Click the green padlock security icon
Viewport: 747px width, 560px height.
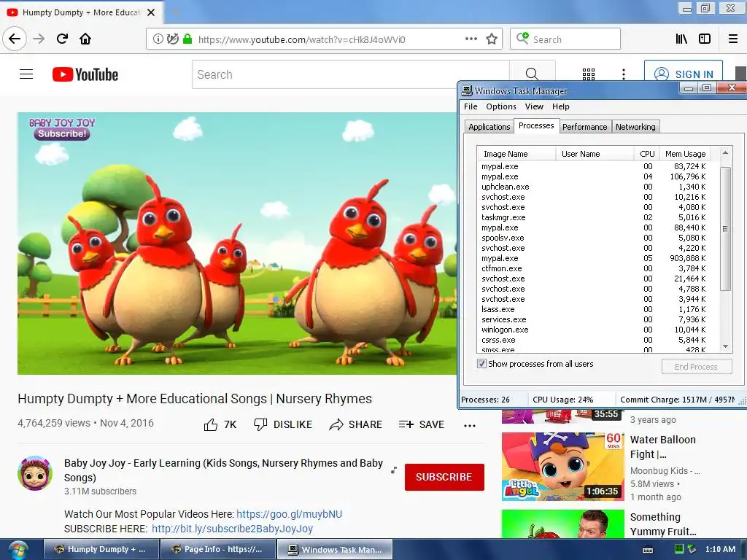point(187,39)
